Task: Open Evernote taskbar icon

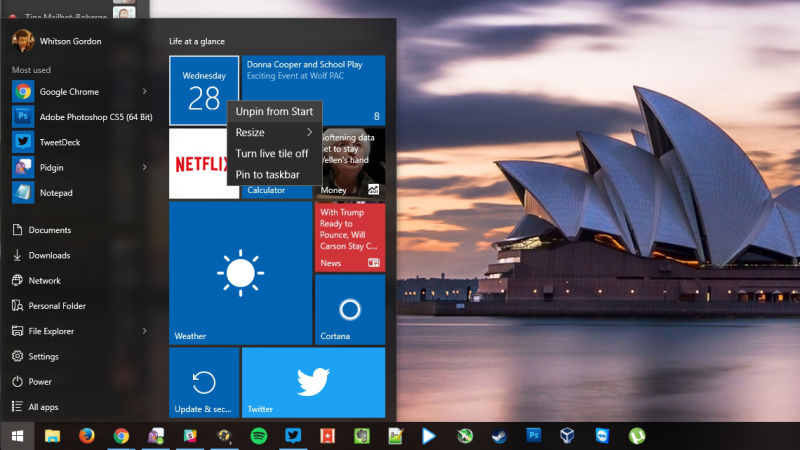Action: tap(362, 436)
